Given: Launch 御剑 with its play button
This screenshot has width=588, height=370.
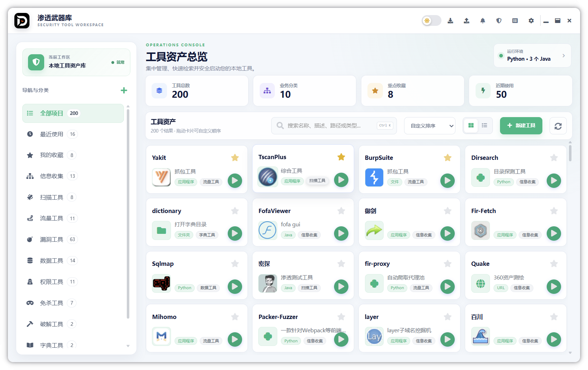Looking at the screenshot, I should (x=448, y=233).
